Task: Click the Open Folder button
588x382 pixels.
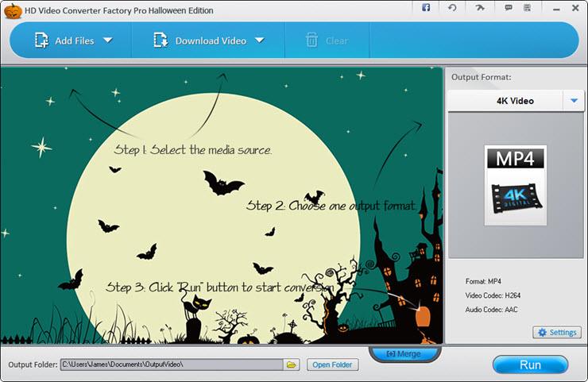Action: click(x=332, y=365)
